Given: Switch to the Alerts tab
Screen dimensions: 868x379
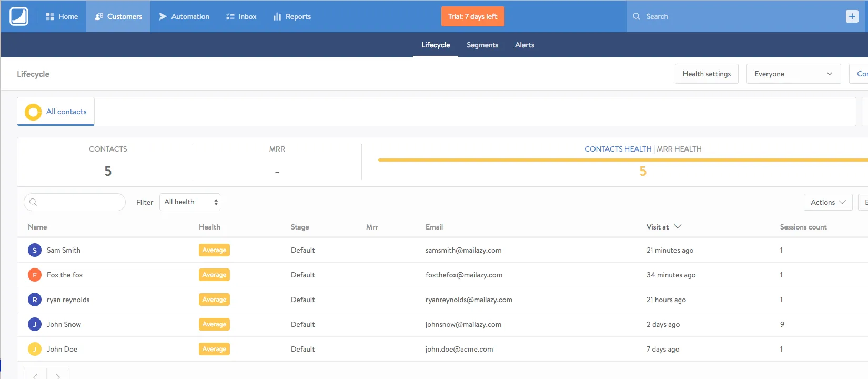Looking at the screenshot, I should tap(524, 45).
